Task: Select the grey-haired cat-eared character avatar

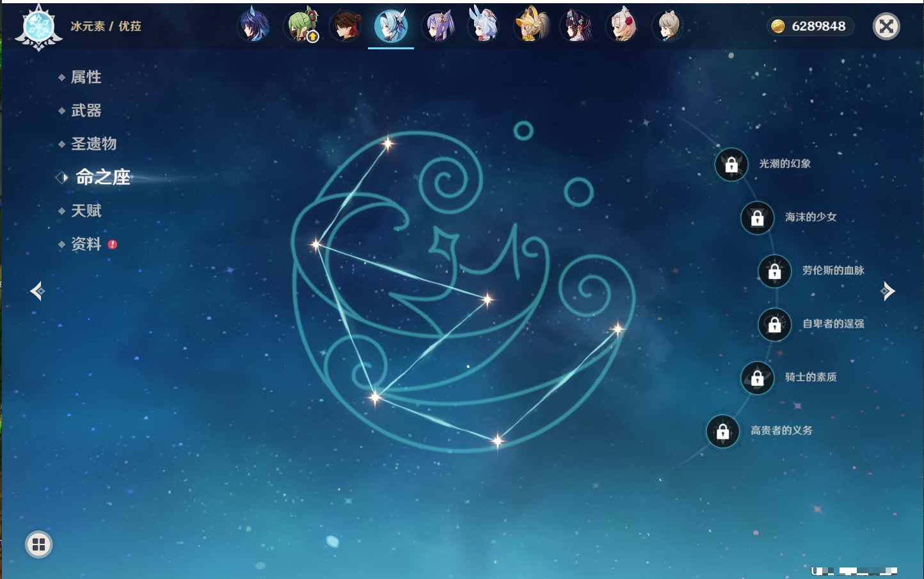Action: pyautogui.click(x=668, y=26)
